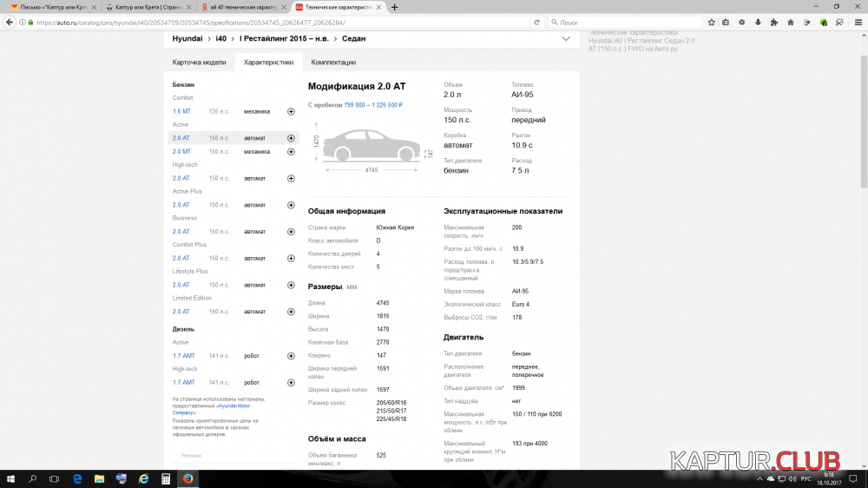Viewport: 868px width, 488px height.
Task: Switch to the Комплектации tab
Action: coord(333,63)
